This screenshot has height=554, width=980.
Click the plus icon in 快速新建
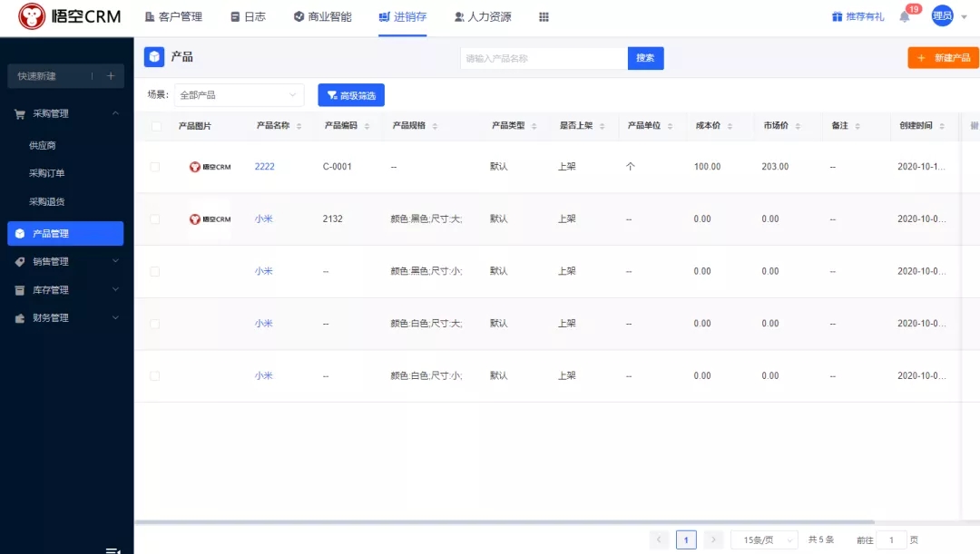pos(111,76)
